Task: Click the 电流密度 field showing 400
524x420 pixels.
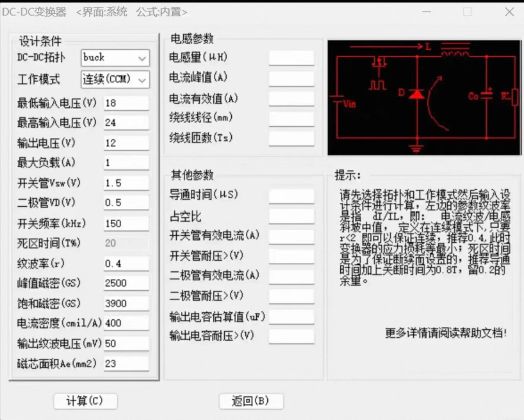Action: point(126,323)
